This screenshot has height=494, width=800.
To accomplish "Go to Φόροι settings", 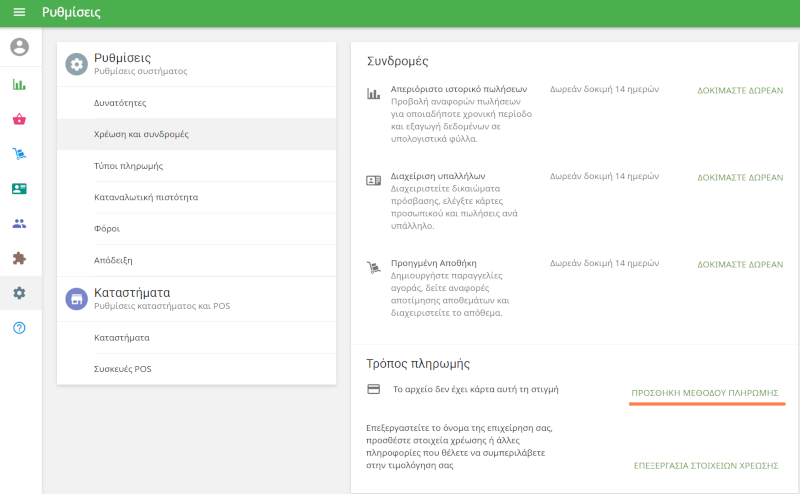I will coord(106,229).
